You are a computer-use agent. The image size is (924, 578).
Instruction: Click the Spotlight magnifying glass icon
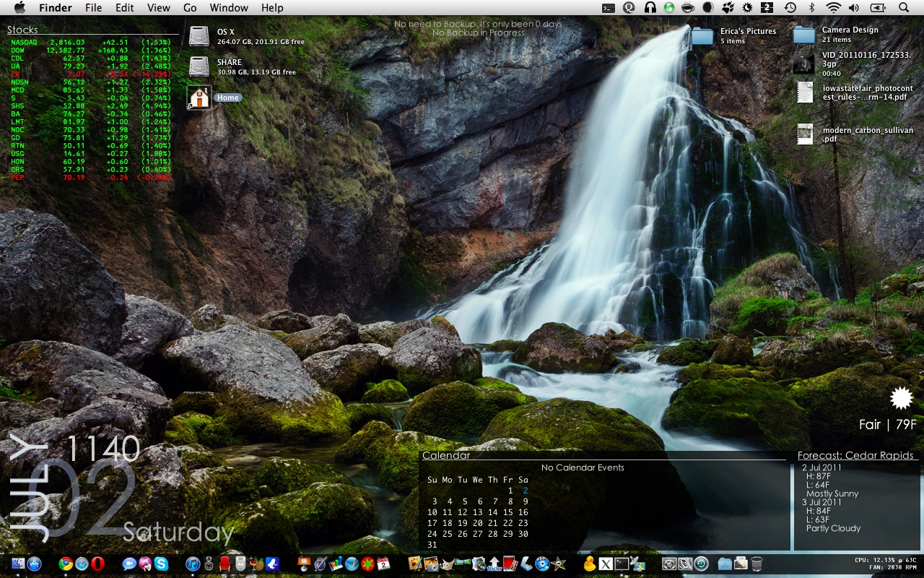click(904, 8)
